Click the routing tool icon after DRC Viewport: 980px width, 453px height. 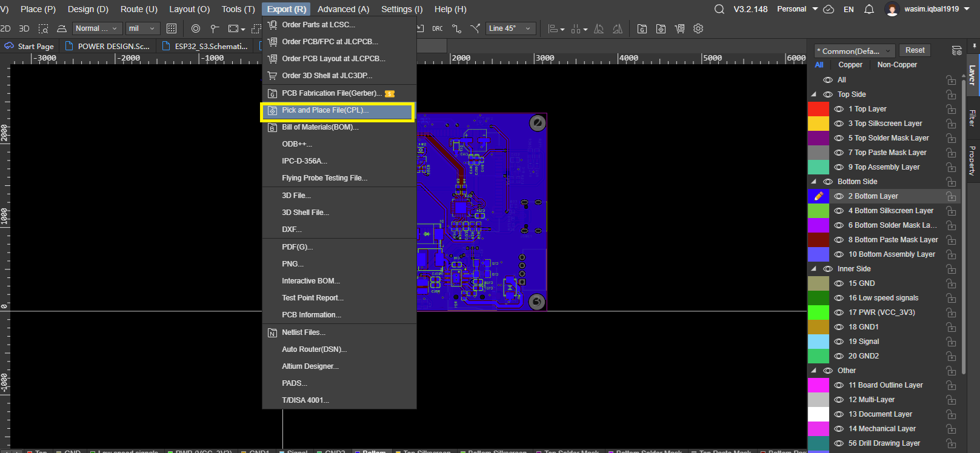pyautogui.click(x=457, y=28)
